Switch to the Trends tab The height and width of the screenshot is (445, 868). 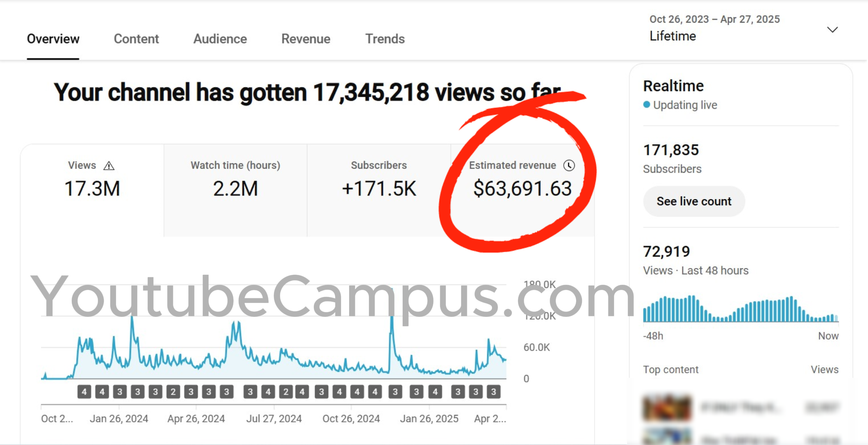pos(385,39)
